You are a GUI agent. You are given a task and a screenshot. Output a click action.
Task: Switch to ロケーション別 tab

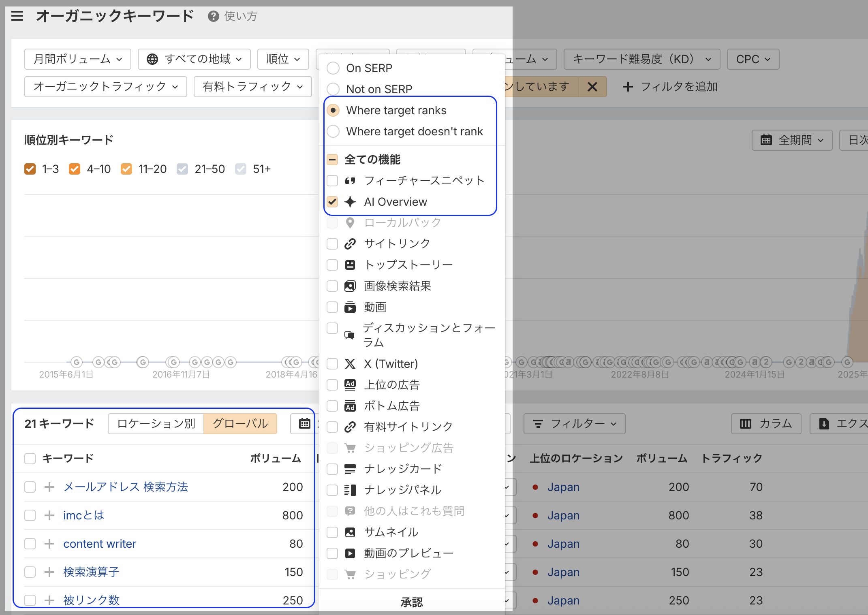click(156, 424)
